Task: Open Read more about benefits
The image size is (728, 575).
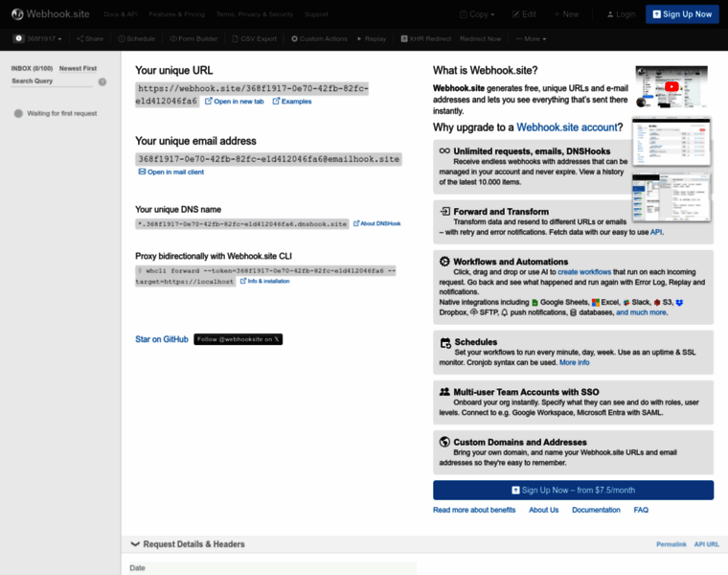Action: point(474,510)
